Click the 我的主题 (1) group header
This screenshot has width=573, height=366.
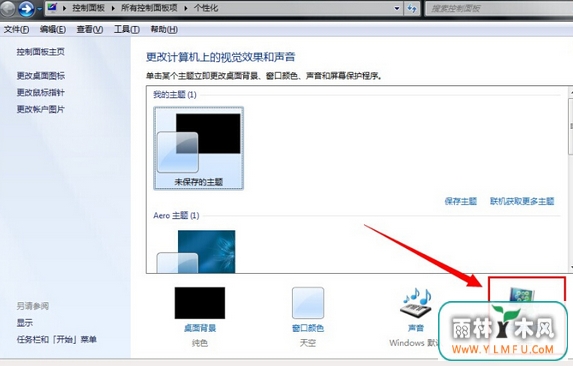coord(175,95)
